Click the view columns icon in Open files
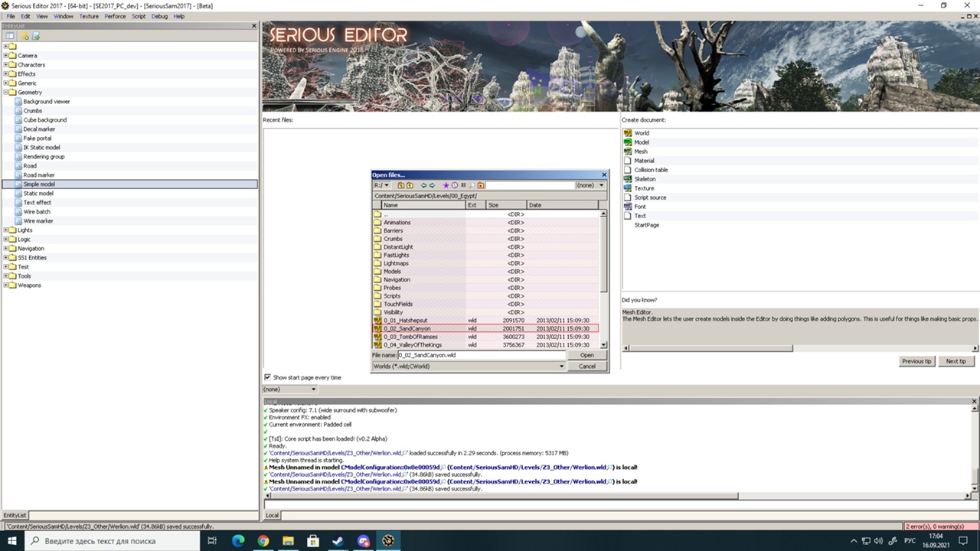980x551 pixels. click(x=463, y=185)
